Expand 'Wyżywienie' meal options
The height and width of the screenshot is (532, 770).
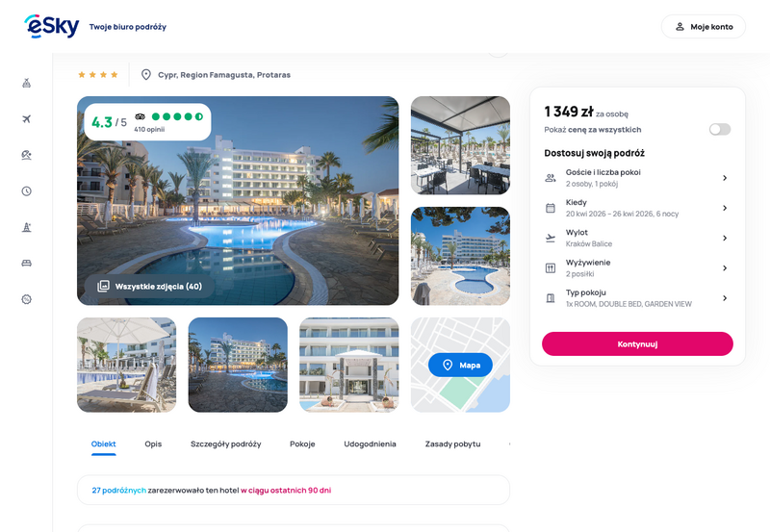(x=637, y=268)
